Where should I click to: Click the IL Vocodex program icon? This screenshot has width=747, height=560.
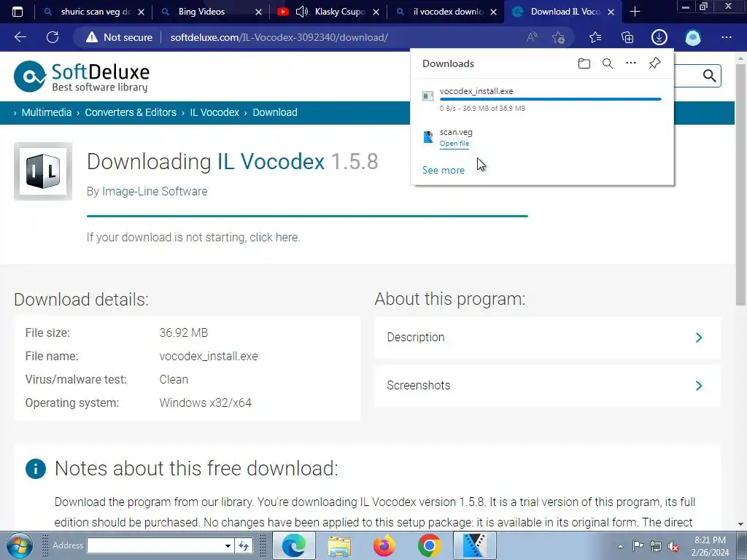click(43, 171)
